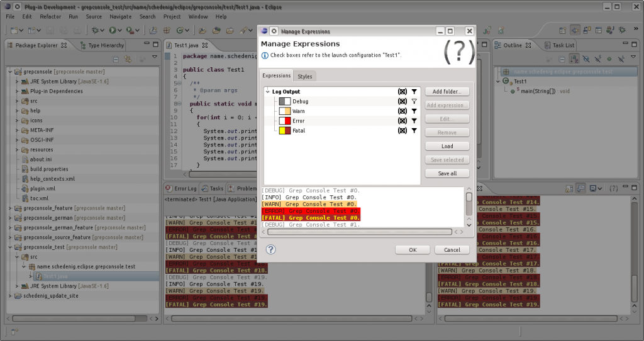The height and width of the screenshot is (341, 644).
Task: Toggle filter icon on Log Output row
Action: point(414,92)
